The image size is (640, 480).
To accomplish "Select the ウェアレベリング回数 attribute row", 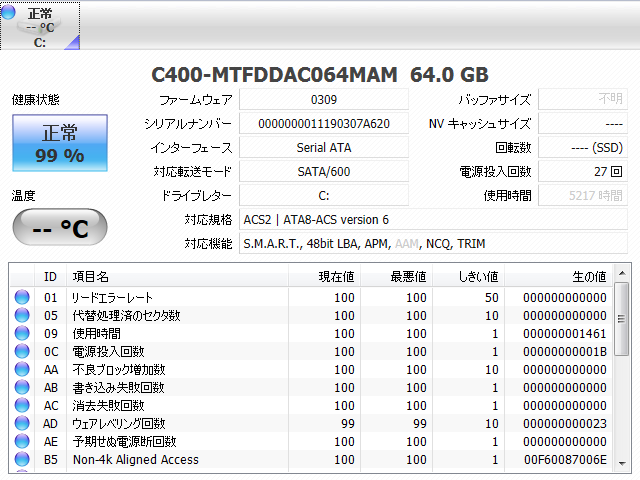I will [311, 423].
